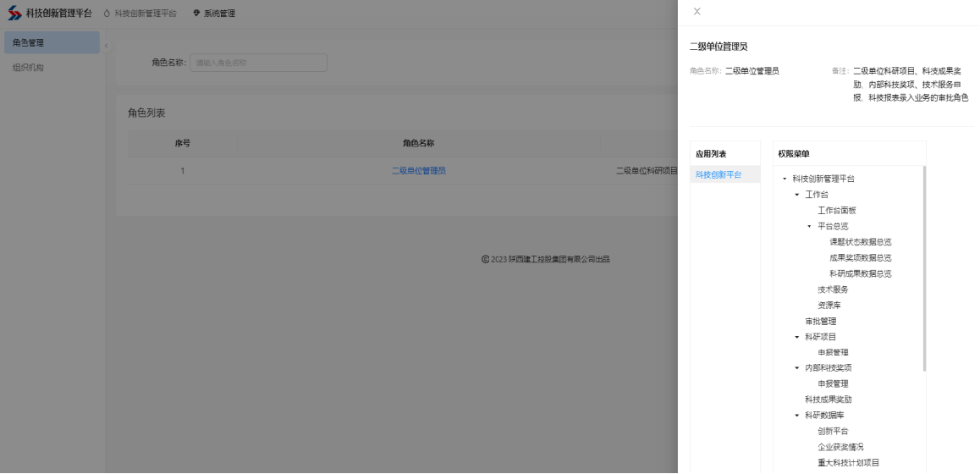Collapse the 科技创新管理平台 root tree node
This screenshot has width=980, height=474.
(785, 179)
